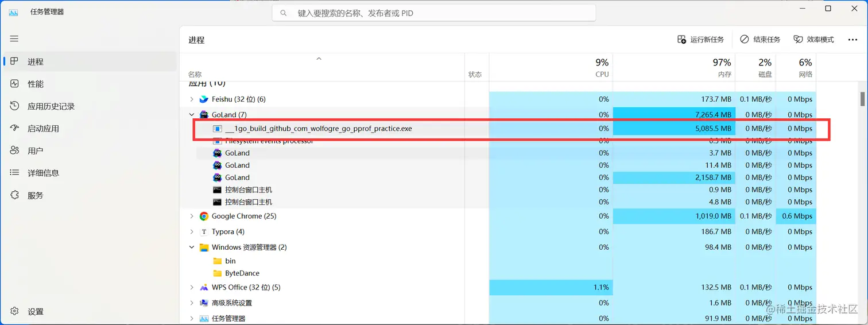Click the go_build exe process icon
This screenshot has height=325, width=868.
click(x=217, y=129)
